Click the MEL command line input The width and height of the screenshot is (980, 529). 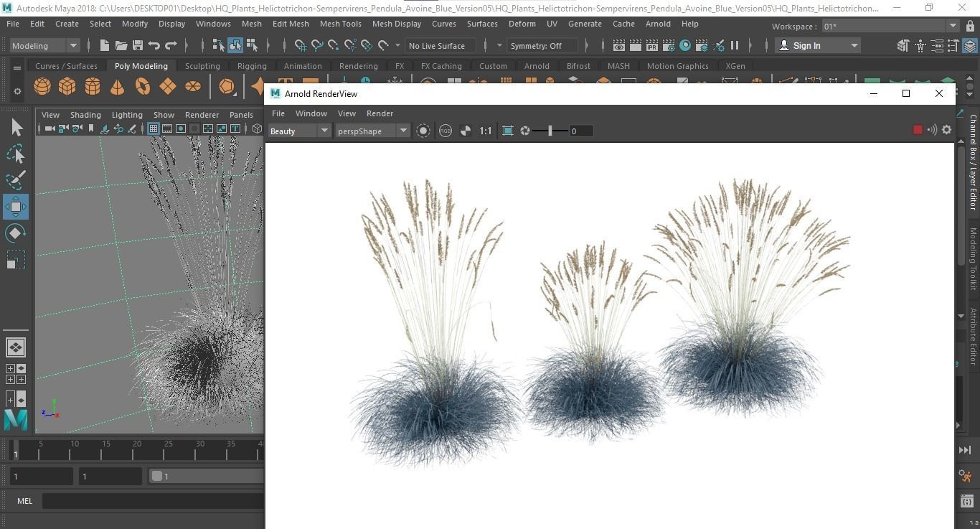tap(153, 501)
